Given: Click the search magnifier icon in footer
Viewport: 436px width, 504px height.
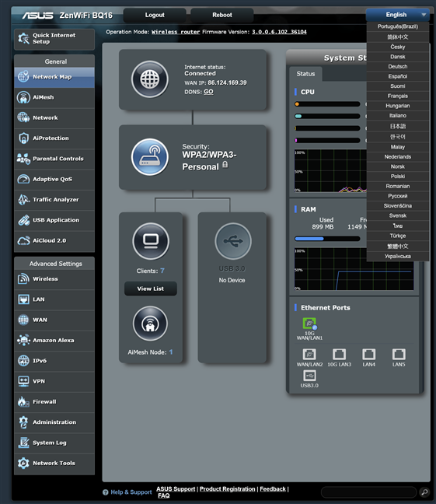Looking at the screenshot, I should click(x=424, y=492).
